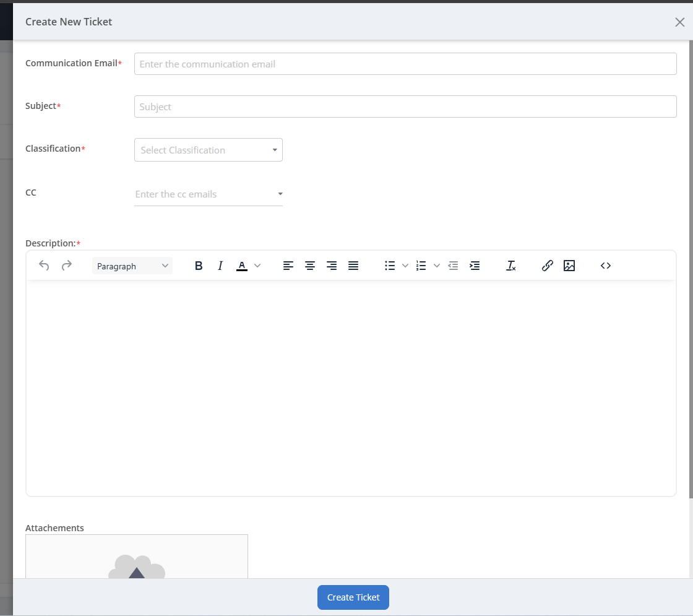Image resolution: width=693 pixels, height=616 pixels.
Task: Open source code view
Action: (606, 266)
